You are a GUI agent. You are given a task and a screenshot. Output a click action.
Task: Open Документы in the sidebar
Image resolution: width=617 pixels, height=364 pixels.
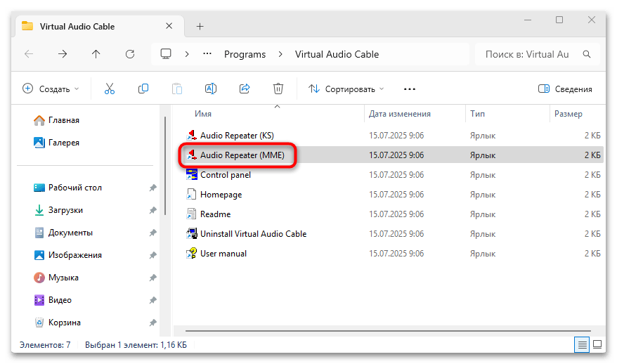point(63,233)
